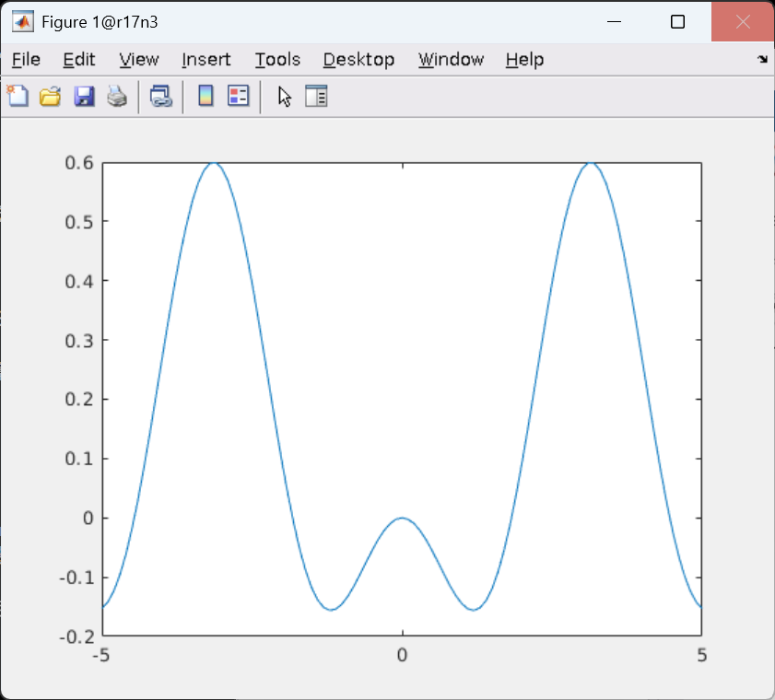Click the curve's central peak at x=0
This screenshot has height=700, width=775.
(x=402, y=518)
